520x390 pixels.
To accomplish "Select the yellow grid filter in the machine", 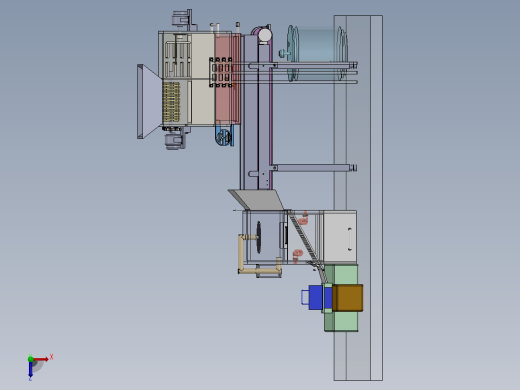I will 171,102.
